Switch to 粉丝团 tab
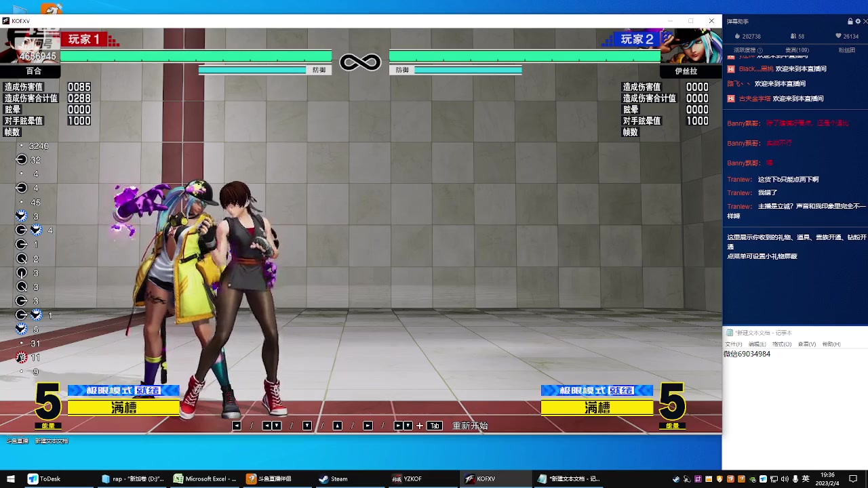The image size is (868, 488). [x=846, y=50]
